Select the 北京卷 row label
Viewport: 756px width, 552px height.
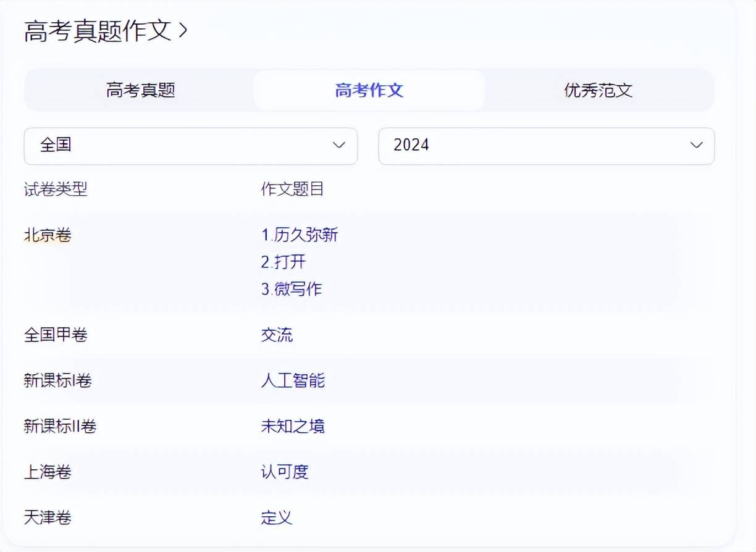48,235
